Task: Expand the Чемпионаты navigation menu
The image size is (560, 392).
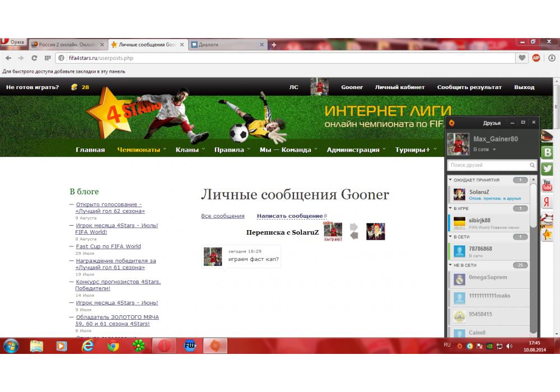Action: (x=138, y=150)
